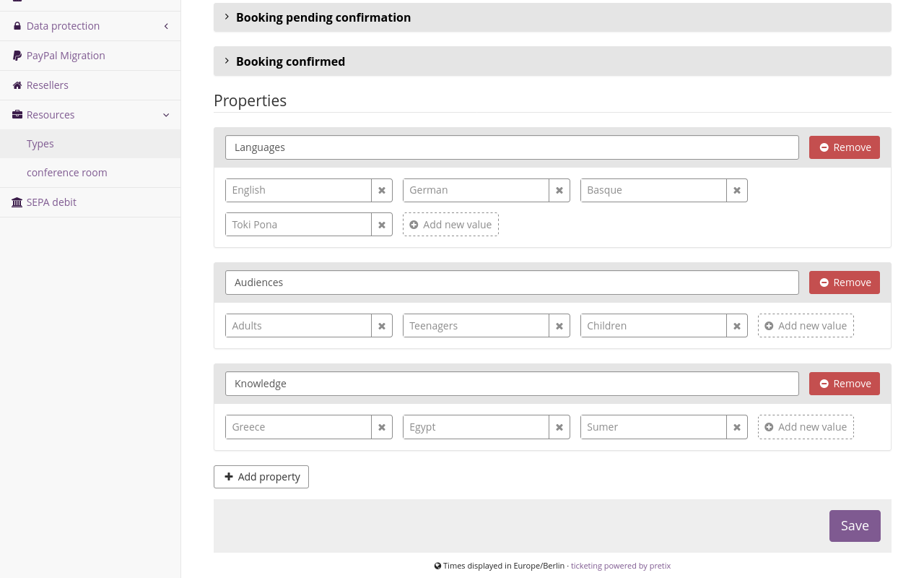Screen dimensions: 924x578
Task: Click the briefcase icon next to Resources
Action: pyautogui.click(x=17, y=115)
